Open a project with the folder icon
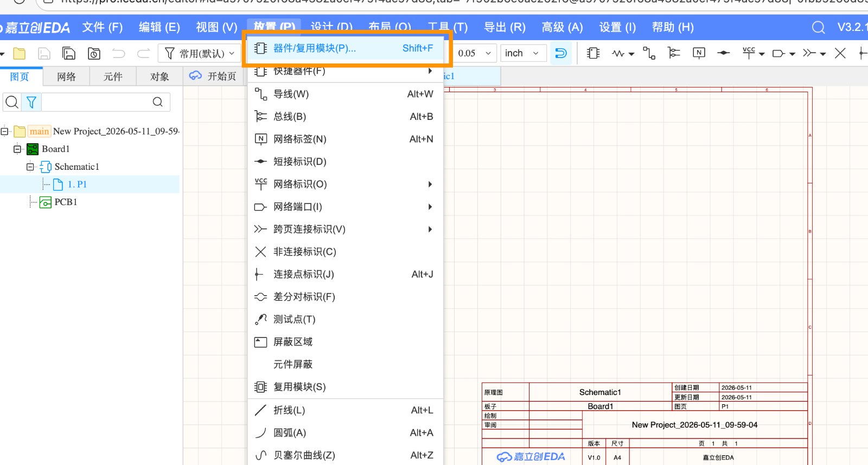This screenshot has height=465, width=868. [x=20, y=53]
